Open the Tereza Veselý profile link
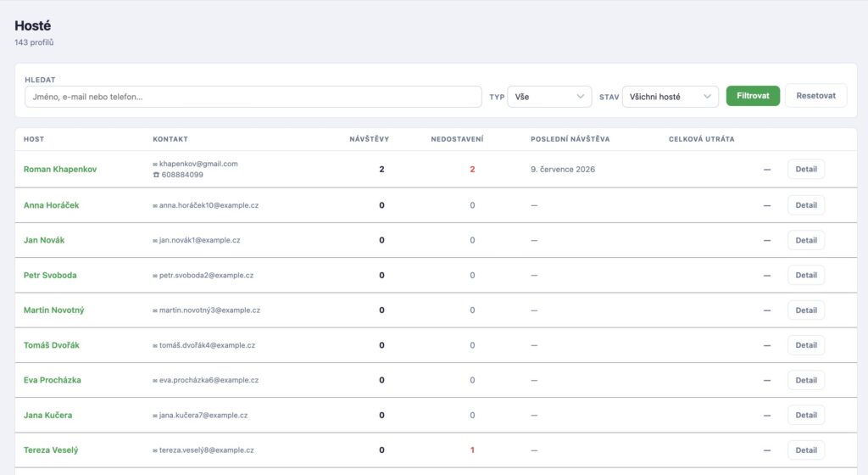This screenshot has height=475, width=868. coord(51,450)
